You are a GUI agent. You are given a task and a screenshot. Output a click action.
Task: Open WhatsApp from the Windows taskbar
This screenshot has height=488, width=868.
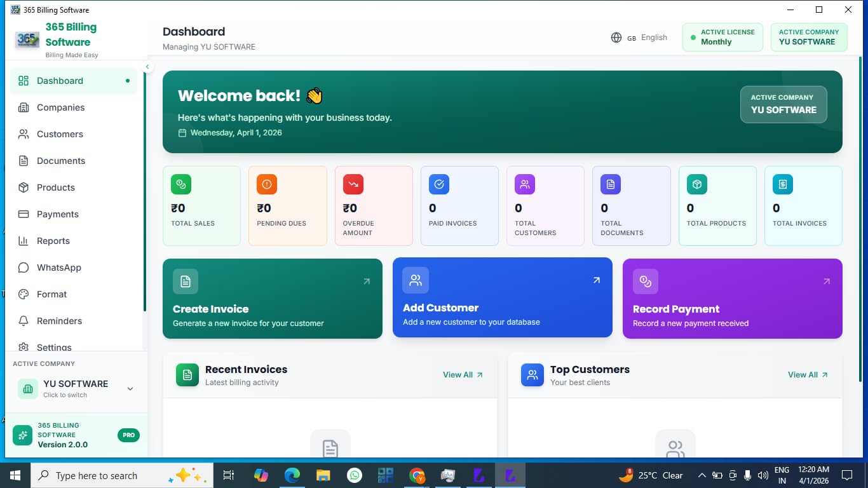click(x=355, y=475)
